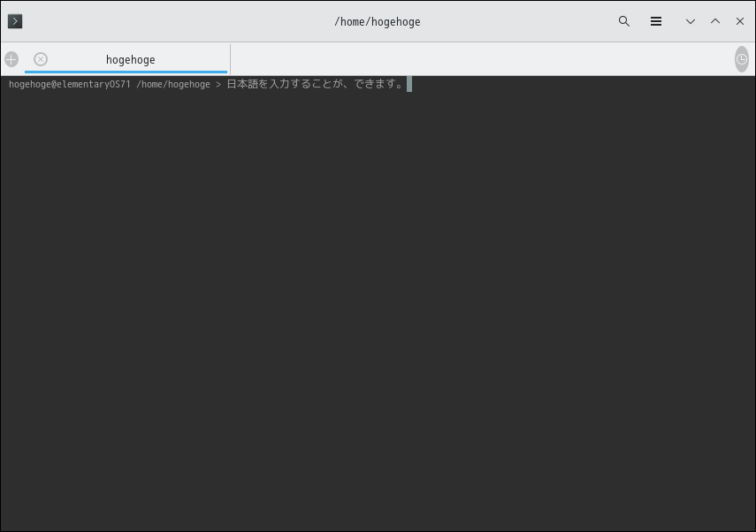The height and width of the screenshot is (532, 756).
Task: Open the terminal search
Action: (624, 21)
